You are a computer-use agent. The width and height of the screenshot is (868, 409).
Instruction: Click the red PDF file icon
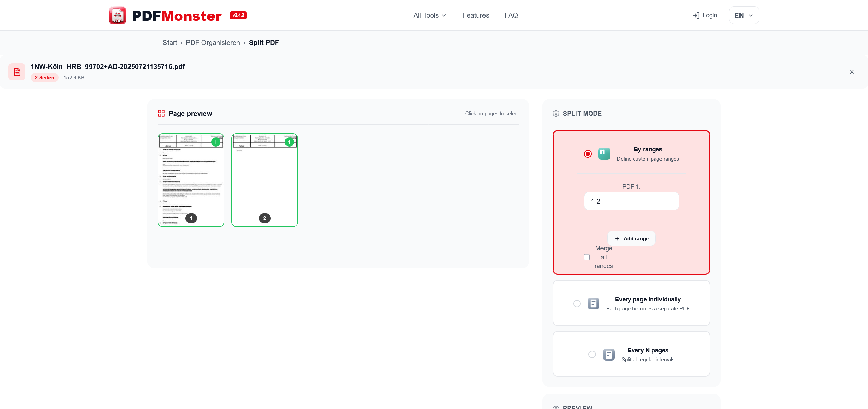(17, 72)
